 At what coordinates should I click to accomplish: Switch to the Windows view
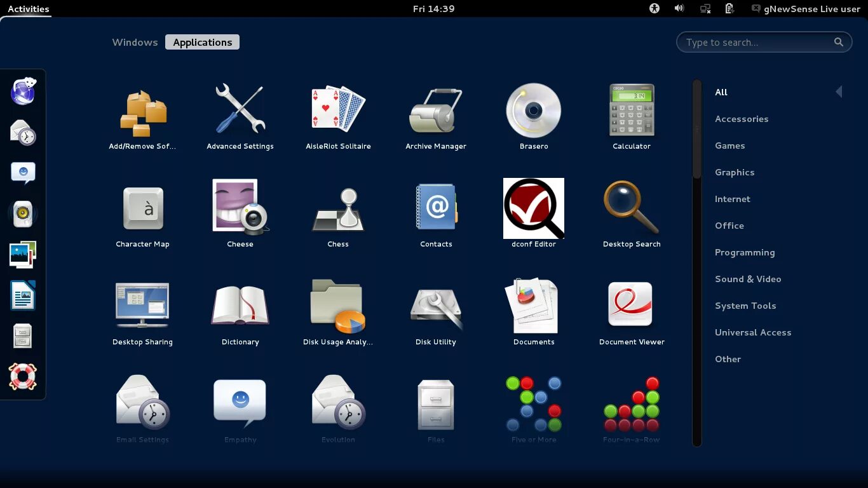135,42
